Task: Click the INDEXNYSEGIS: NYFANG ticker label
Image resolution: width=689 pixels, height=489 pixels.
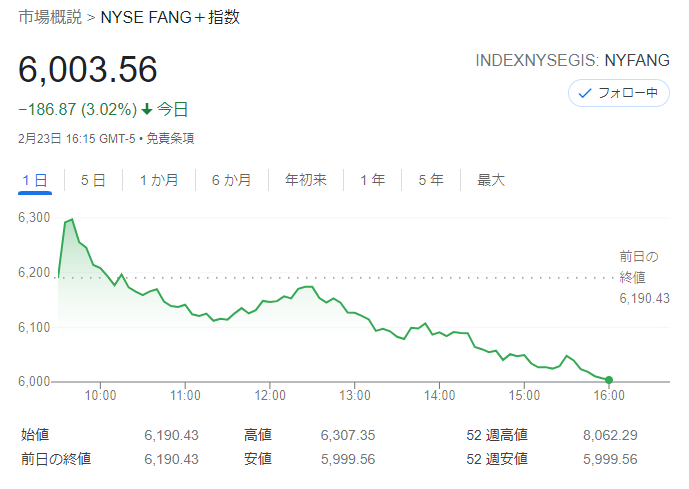Action: (573, 61)
